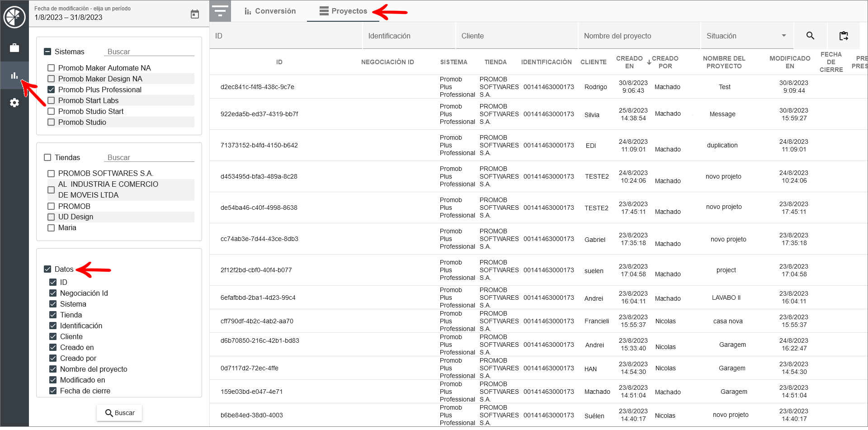Click the client name 'HAN'

[590, 369]
